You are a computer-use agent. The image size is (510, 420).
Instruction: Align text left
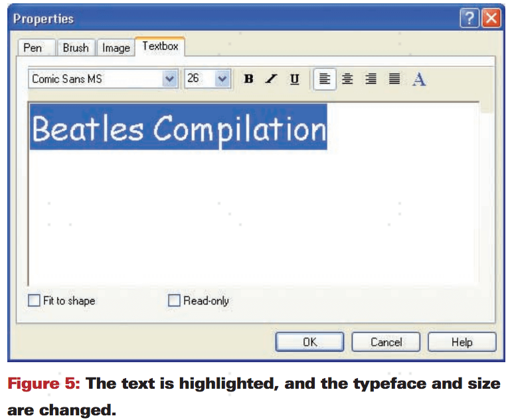click(325, 79)
